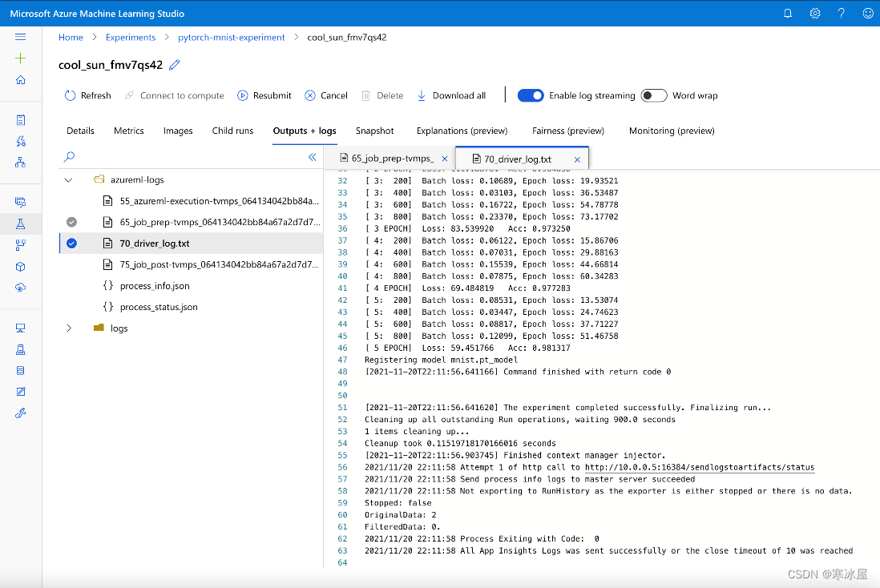Collapse the azureml-logs folder

tap(68, 180)
